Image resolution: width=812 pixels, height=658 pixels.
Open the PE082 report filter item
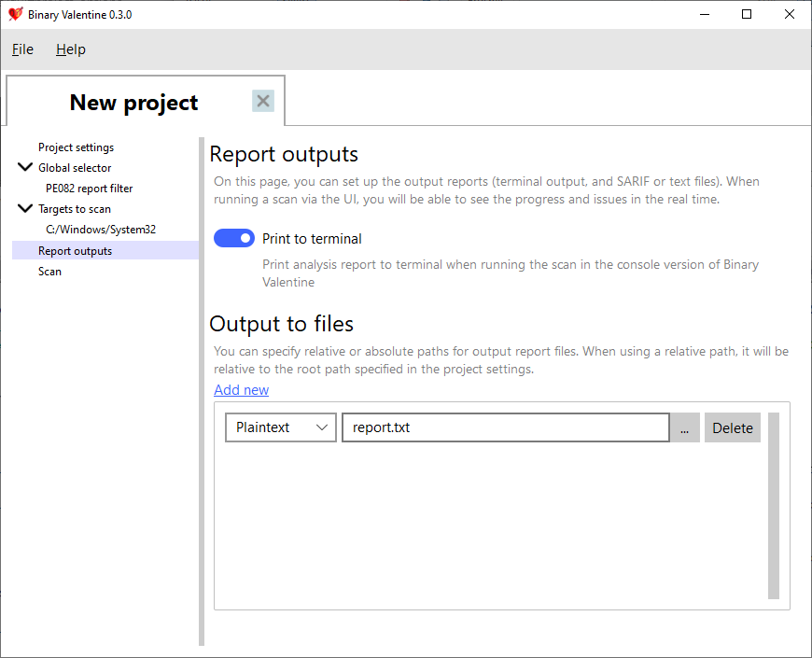pos(89,189)
